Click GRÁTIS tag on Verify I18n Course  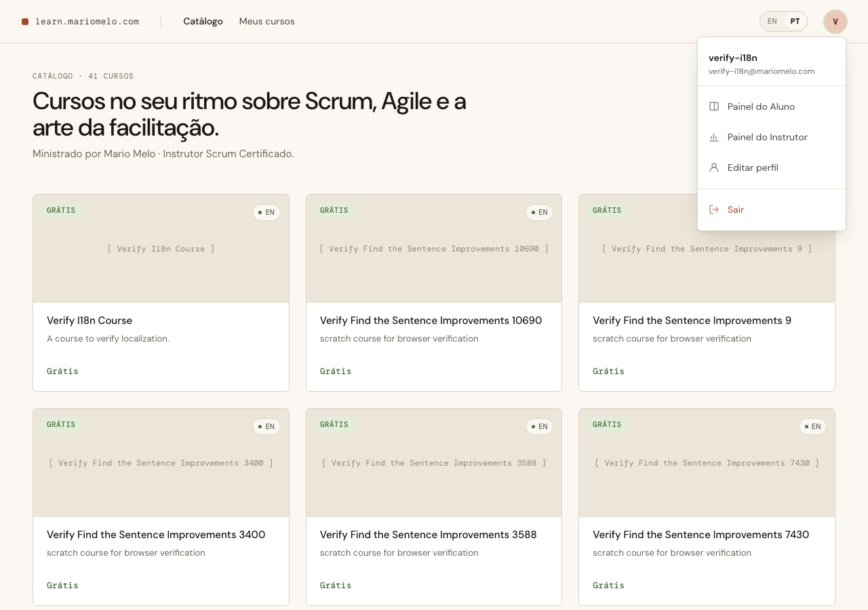click(61, 211)
